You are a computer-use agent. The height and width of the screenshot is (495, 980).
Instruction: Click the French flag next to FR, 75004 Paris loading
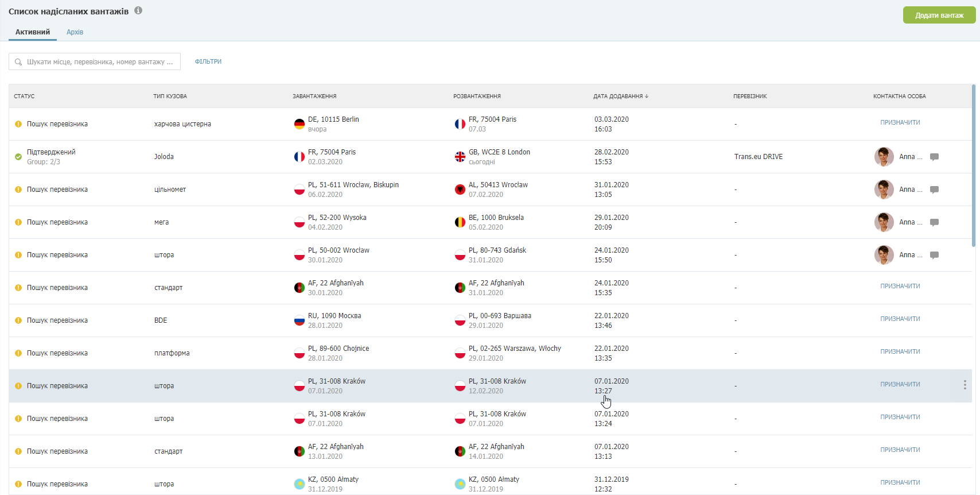pos(300,157)
